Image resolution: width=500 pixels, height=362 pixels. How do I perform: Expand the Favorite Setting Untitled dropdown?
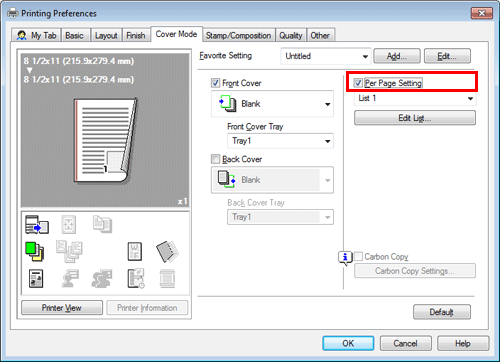326,56
